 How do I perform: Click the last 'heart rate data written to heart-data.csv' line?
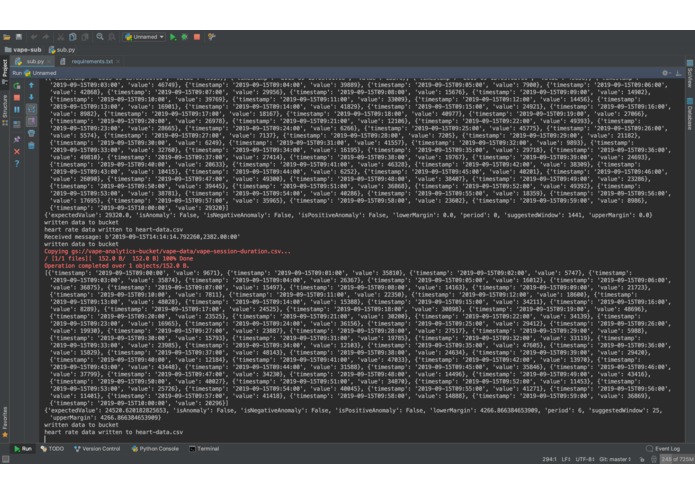pyautogui.click(x=113, y=432)
